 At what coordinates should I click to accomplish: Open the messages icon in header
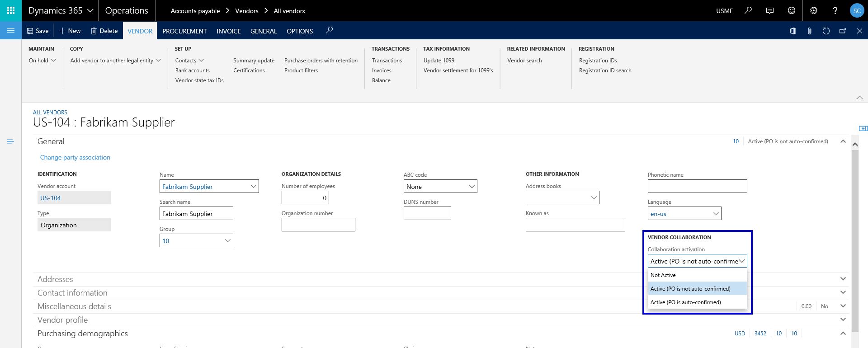pos(770,10)
